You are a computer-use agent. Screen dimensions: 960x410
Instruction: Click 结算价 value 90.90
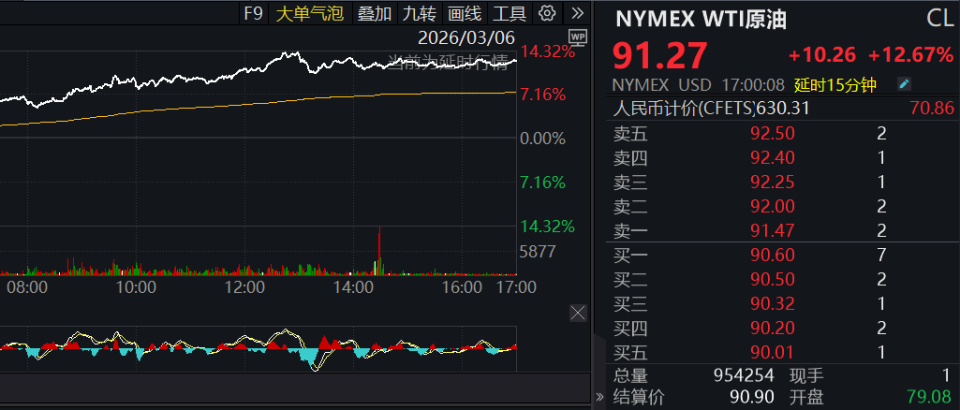[x=751, y=397]
